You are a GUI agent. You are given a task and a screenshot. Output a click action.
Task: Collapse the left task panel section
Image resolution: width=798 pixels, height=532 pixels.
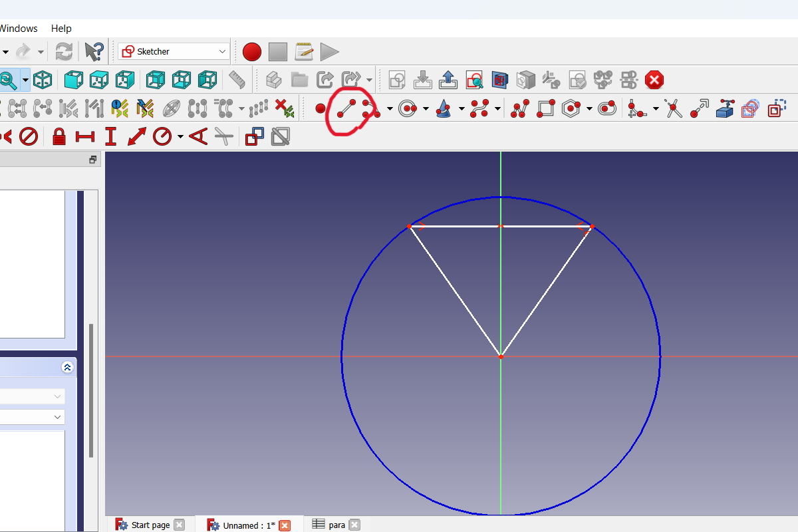point(67,367)
